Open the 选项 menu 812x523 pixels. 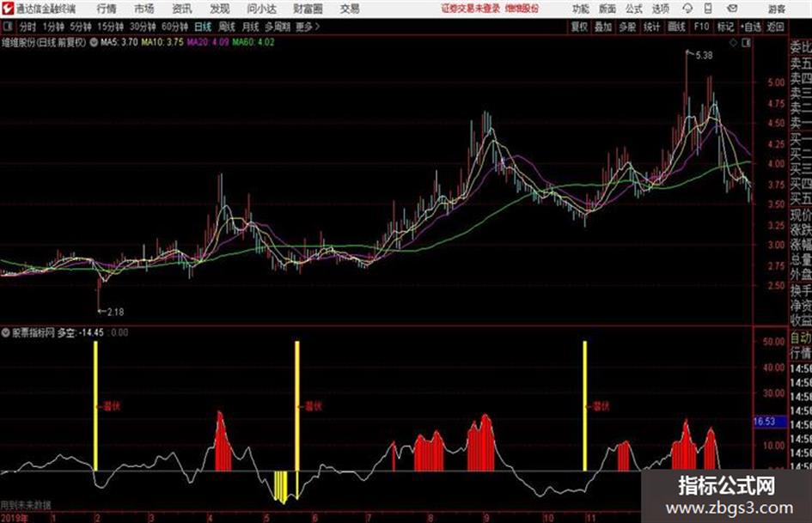660,9
